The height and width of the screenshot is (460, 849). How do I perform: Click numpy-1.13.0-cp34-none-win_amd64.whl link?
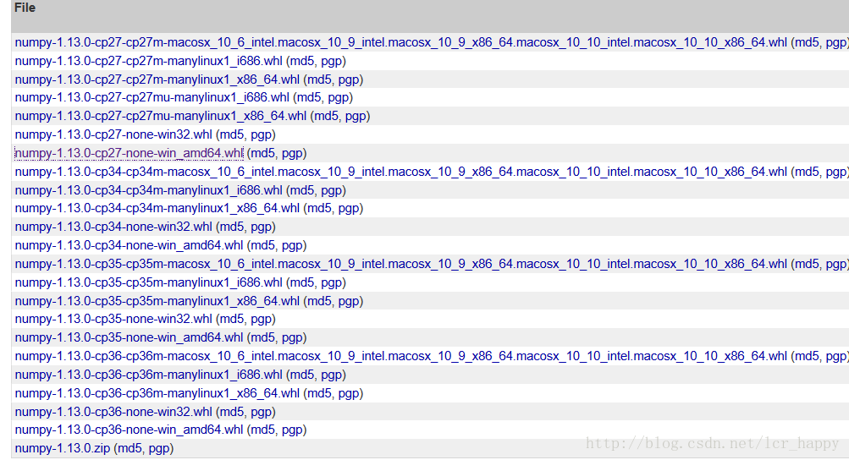point(128,245)
